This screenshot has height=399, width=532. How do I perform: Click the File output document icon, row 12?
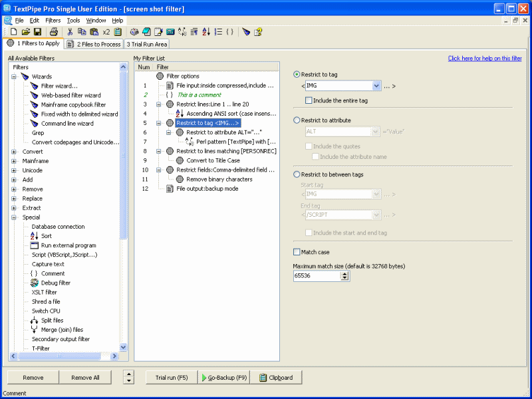tap(170, 189)
